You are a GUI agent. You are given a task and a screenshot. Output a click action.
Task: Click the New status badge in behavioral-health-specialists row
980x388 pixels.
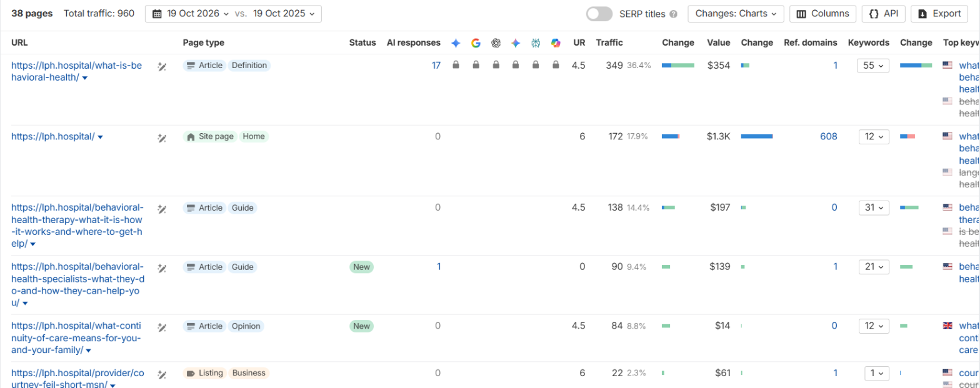point(361,267)
